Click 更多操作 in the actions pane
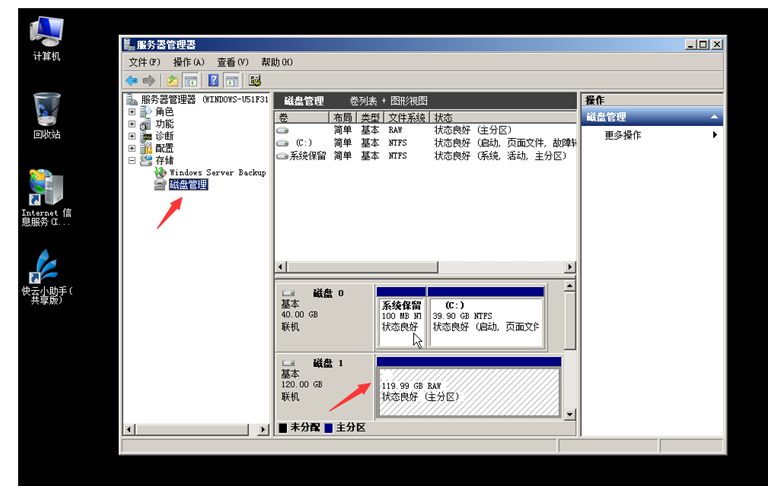Screen dimensions: 783x488 pyautogui.click(x=623, y=135)
